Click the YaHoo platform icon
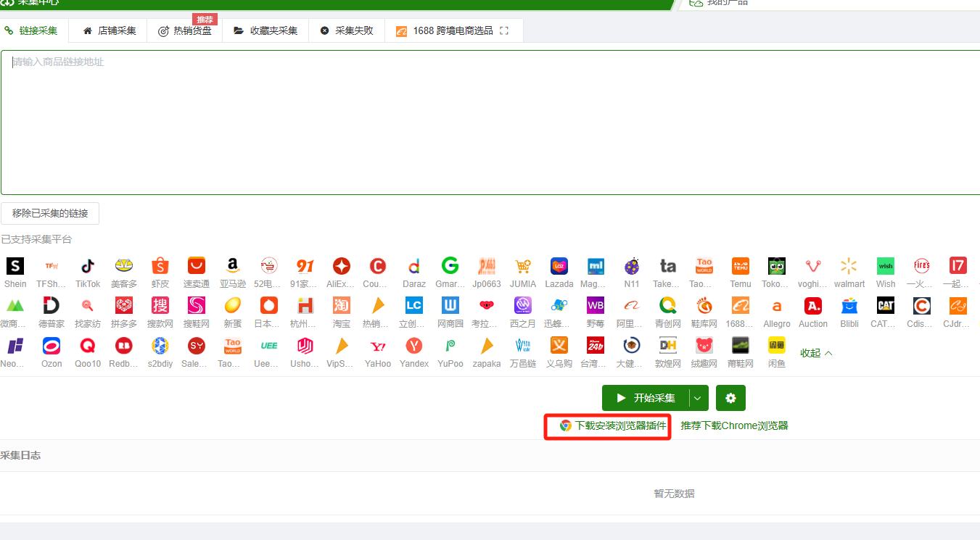980x540 pixels. click(378, 346)
